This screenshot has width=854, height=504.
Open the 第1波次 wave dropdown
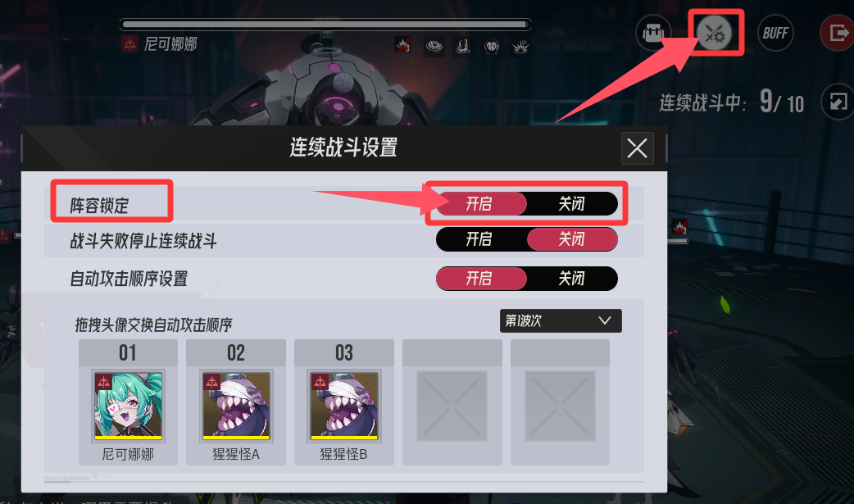point(561,321)
